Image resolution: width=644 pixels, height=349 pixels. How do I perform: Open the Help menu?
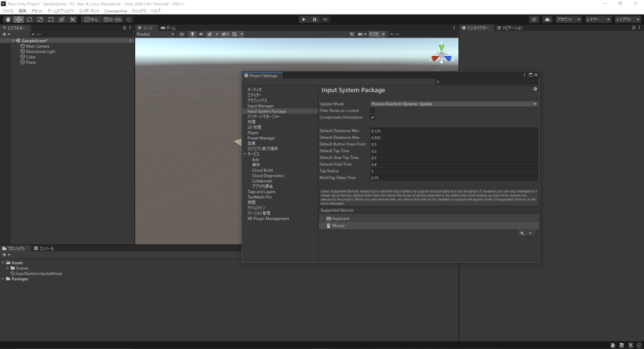pos(156,11)
